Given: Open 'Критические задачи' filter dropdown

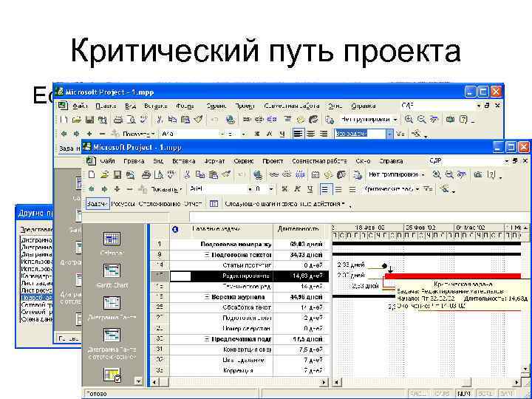Looking at the screenshot, I should click(417, 189).
